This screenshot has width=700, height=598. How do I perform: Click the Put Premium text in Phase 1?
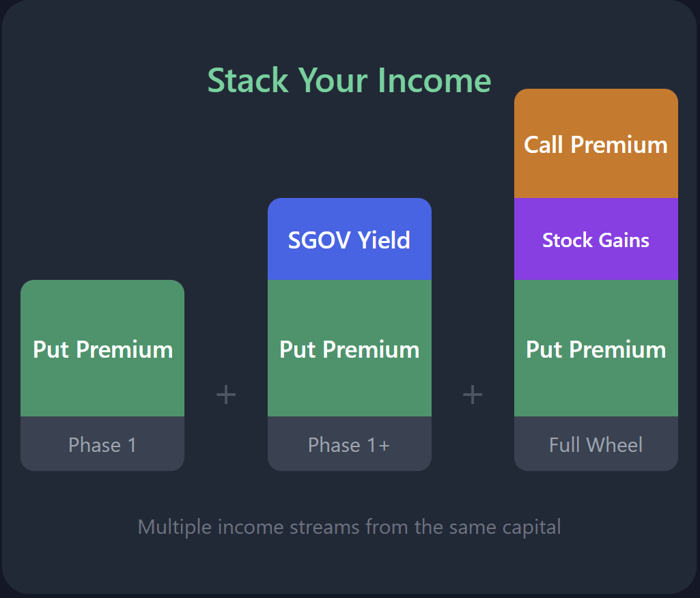102,350
